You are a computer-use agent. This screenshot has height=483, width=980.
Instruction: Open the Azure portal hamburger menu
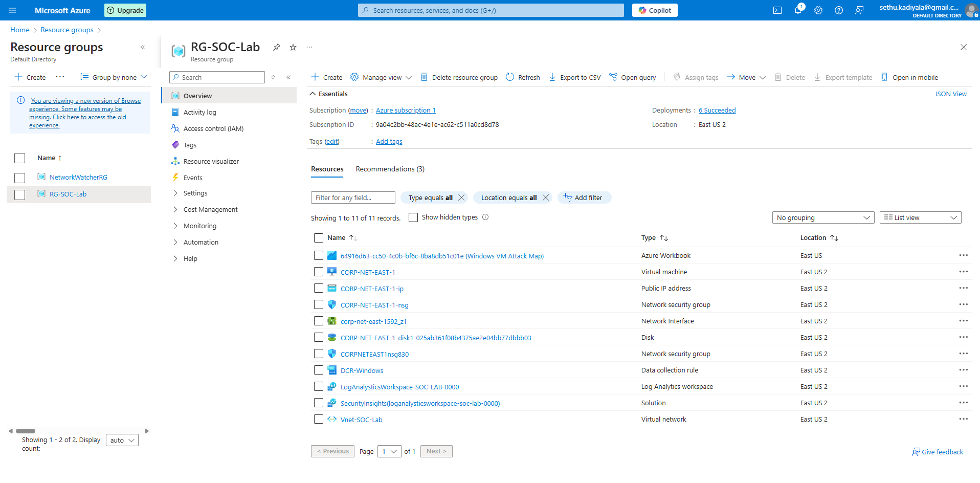pos(12,10)
